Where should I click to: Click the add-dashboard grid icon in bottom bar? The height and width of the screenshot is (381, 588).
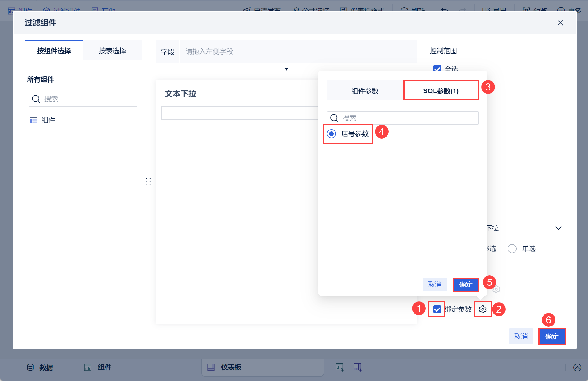pyautogui.click(x=358, y=367)
